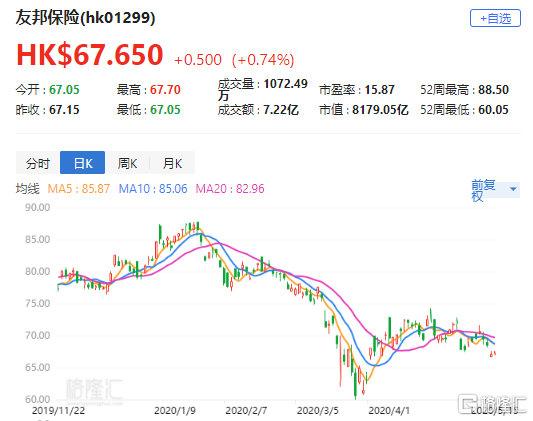The height and width of the screenshot is (421, 533).
Task: Click the 2019/11/22 start date on axis
Action: (x=58, y=410)
